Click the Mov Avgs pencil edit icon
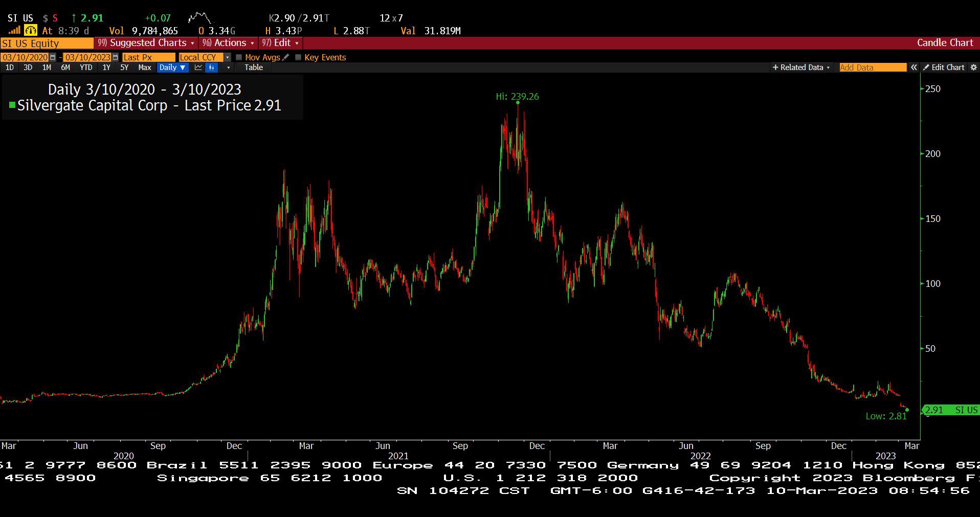The height and width of the screenshot is (517, 980). 285,57
